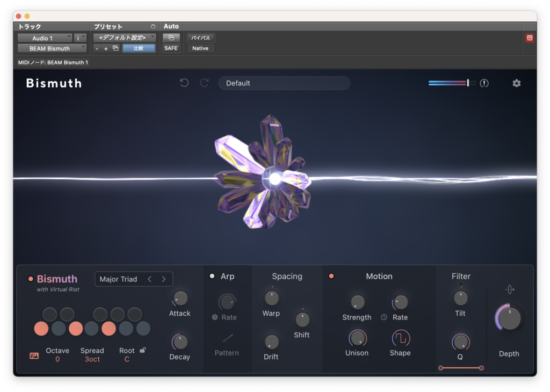Image resolution: width=550 pixels, height=392 pixels.
Task: Toggle the Bismuth section power dot
Action: 31,279
